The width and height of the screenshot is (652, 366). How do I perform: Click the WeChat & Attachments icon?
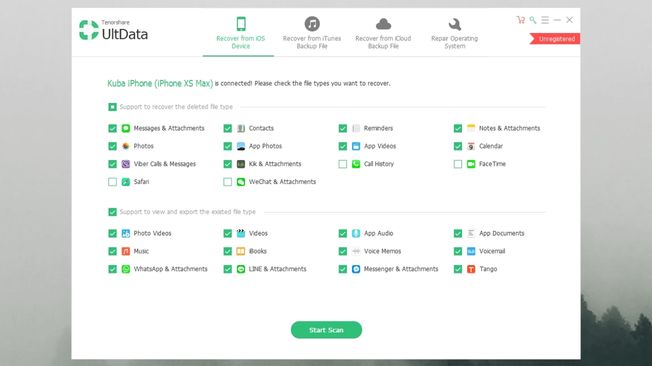[x=241, y=182]
